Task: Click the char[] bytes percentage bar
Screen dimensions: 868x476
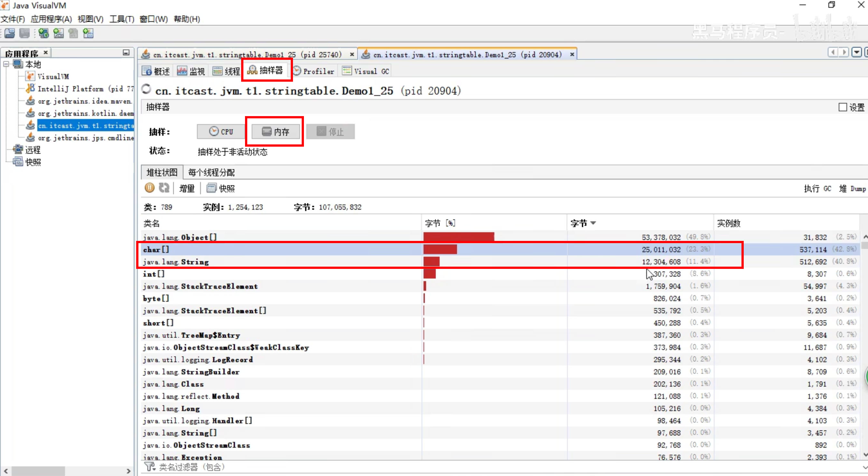Action: point(440,250)
